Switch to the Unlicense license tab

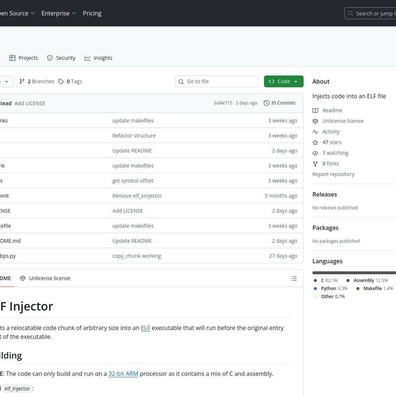45,278
